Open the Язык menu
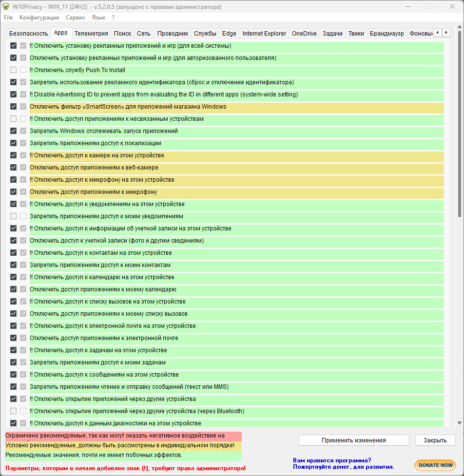 coord(98,18)
